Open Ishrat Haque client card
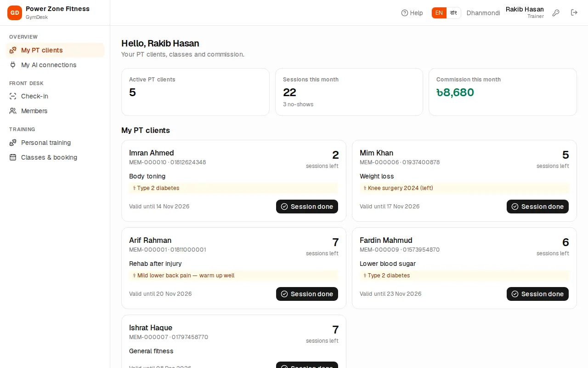The height and width of the screenshot is (368, 588). pos(234,341)
